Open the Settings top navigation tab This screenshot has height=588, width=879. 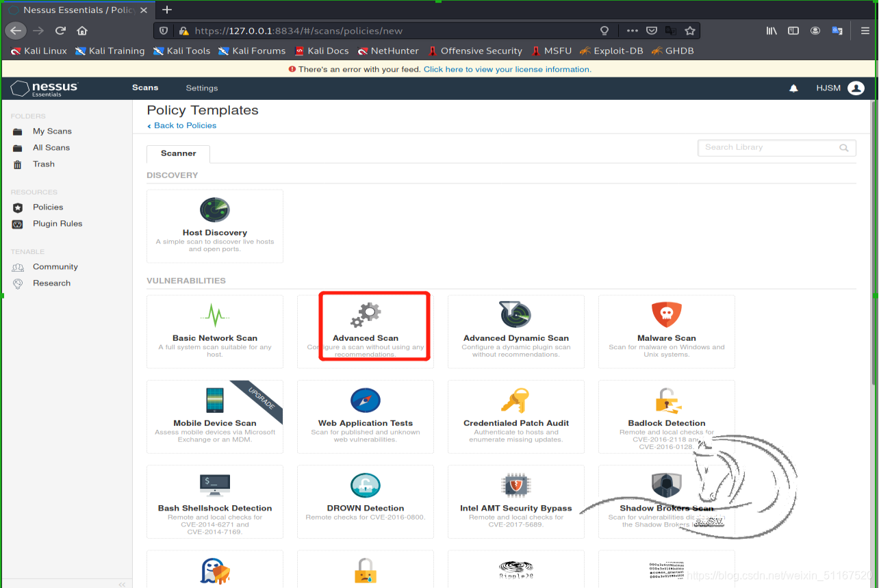tap(202, 88)
